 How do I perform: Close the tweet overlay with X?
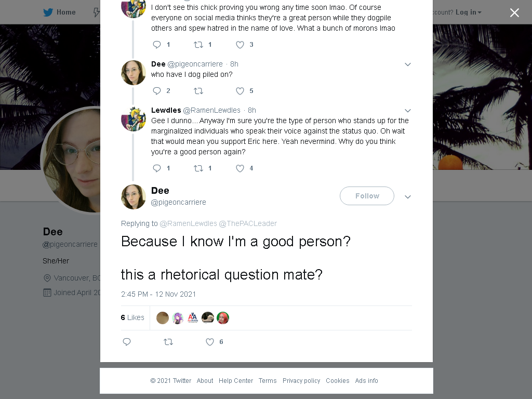(514, 12)
